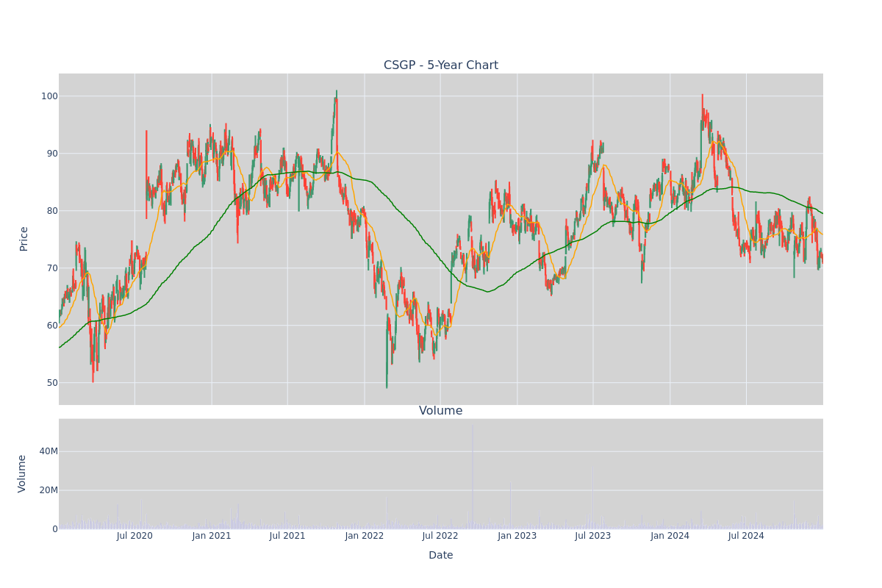
Task: Click the 70 price tick label
Action: click(x=52, y=268)
